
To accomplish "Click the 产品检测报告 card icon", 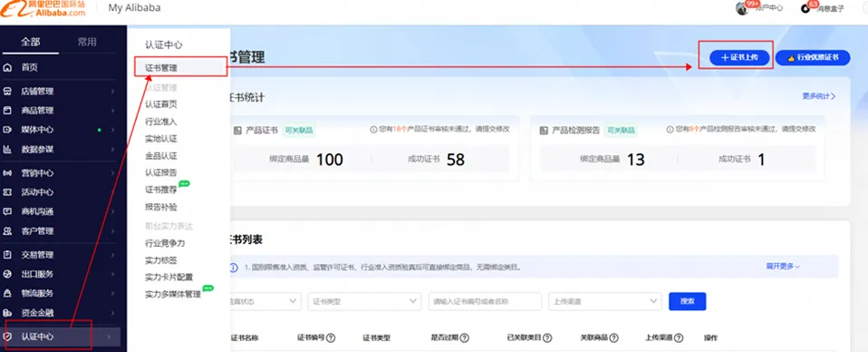I will pyautogui.click(x=544, y=131).
